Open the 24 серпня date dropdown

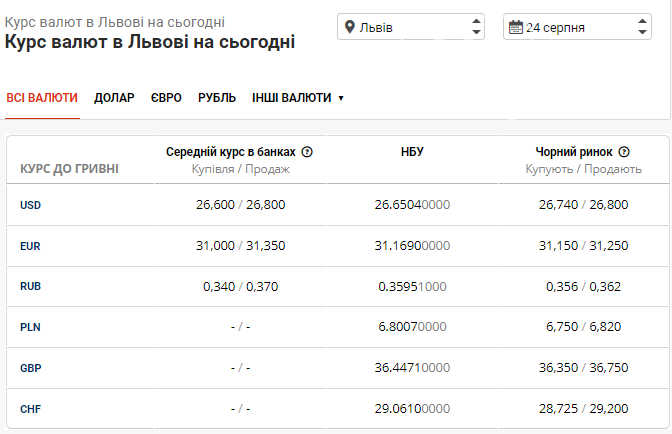coord(577,27)
